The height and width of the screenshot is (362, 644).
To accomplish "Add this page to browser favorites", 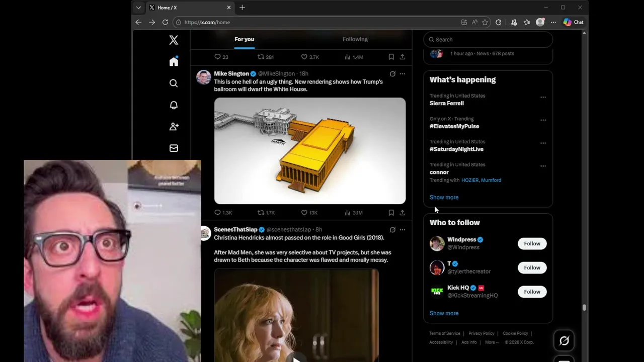I will [485, 22].
